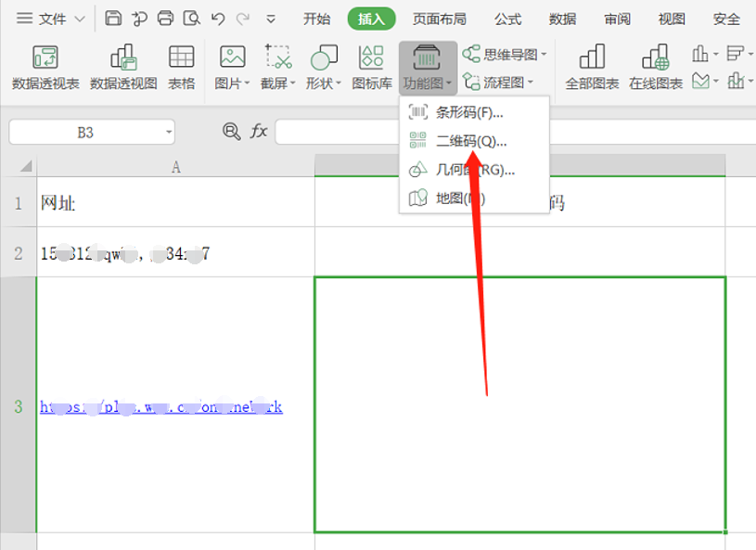Click the Undo arrow icon

[x=218, y=19]
